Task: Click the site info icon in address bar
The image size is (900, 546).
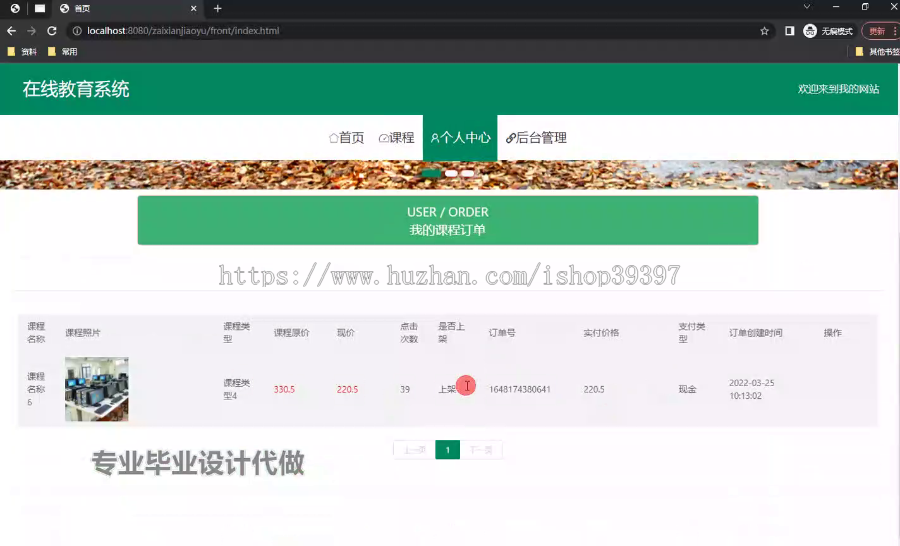Action: click(77, 31)
